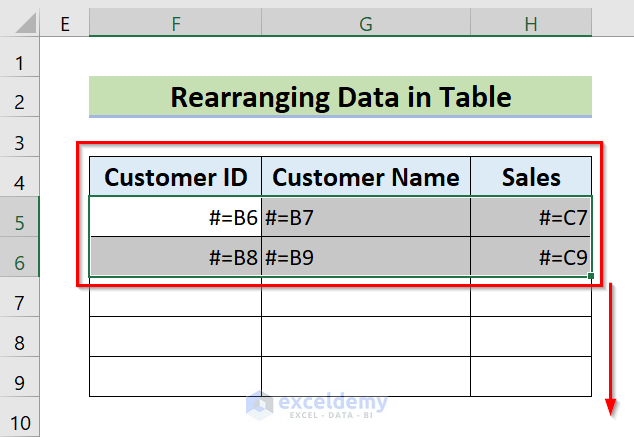Select row 2 header
This screenshot has height=437, width=634.
tap(20, 100)
